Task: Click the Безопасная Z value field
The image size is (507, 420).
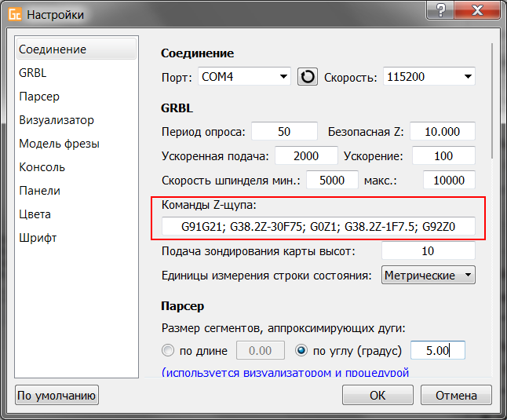Action: click(x=442, y=132)
